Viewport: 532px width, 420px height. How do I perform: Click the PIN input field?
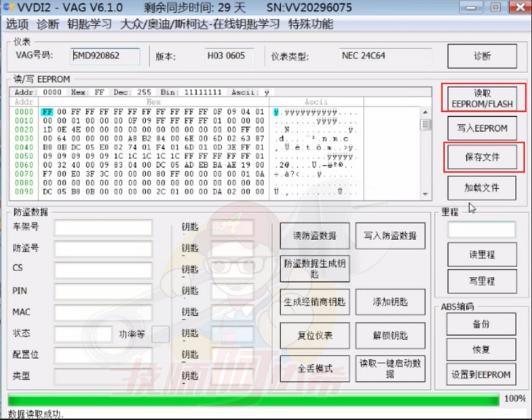103,291
